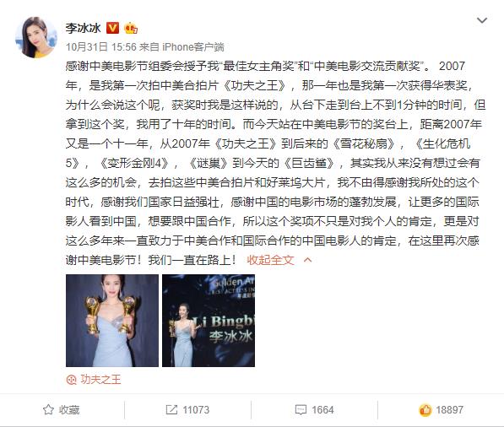Open the 功夫之王 movie tag link

coord(100,380)
